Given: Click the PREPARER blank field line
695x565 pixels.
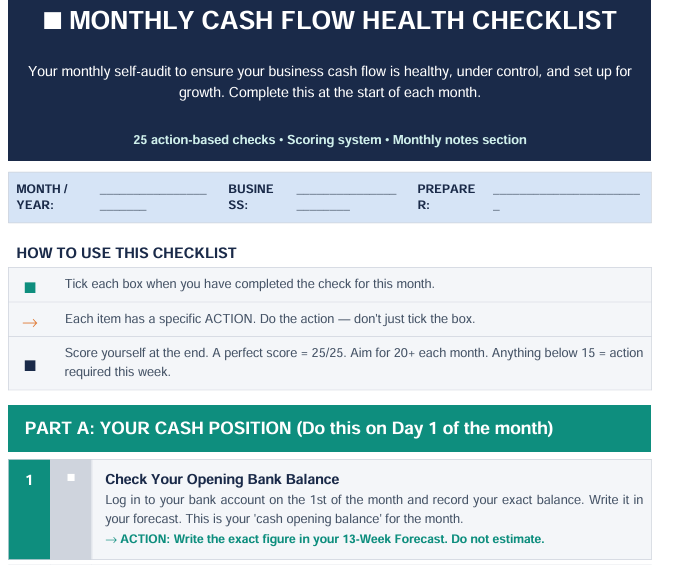Looking at the screenshot, I should point(566,192).
